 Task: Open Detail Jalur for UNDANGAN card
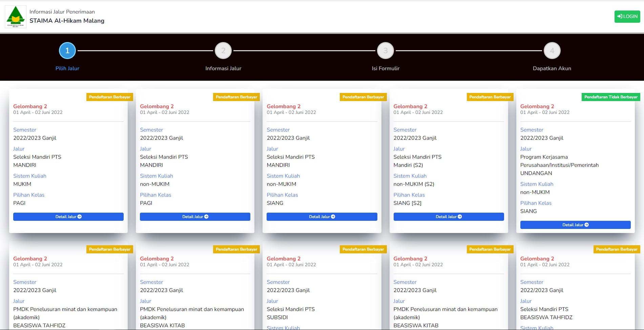click(x=576, y=225)
